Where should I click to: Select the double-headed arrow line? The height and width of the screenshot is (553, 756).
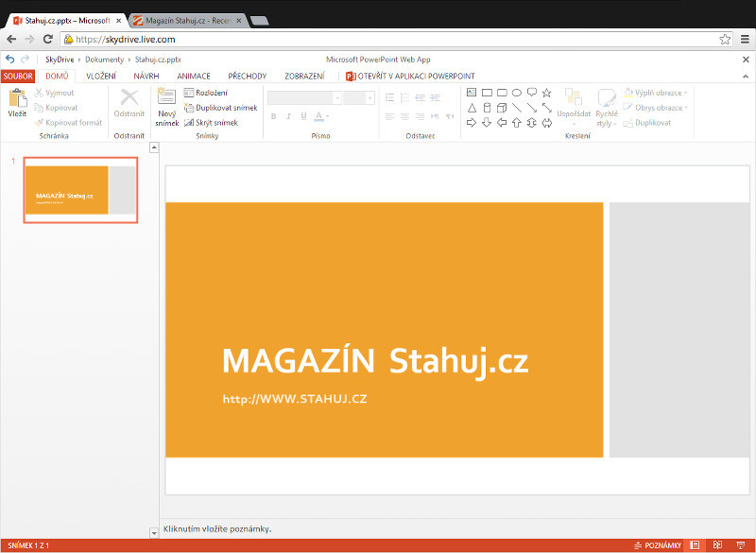(x=547, y=108)
